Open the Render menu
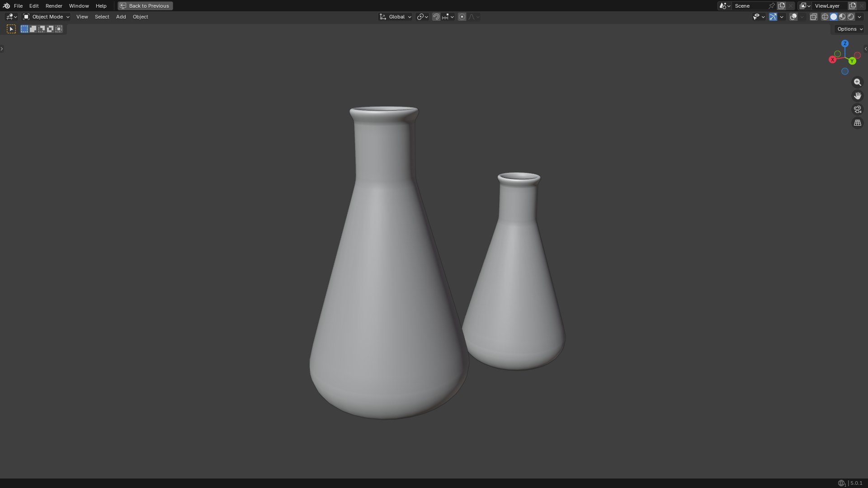This screenshot has height=488, width=868. 54,6
